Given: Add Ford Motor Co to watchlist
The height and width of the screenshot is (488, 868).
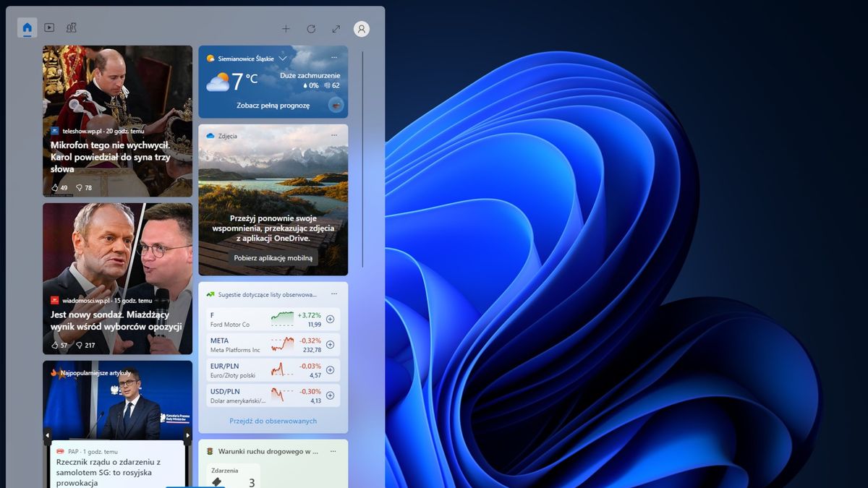Looking at the screenshot, I should coord(331,320).
